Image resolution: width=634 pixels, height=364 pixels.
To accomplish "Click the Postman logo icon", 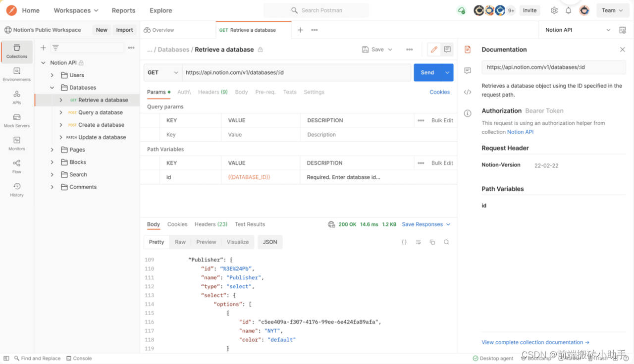I will point(11,10).
